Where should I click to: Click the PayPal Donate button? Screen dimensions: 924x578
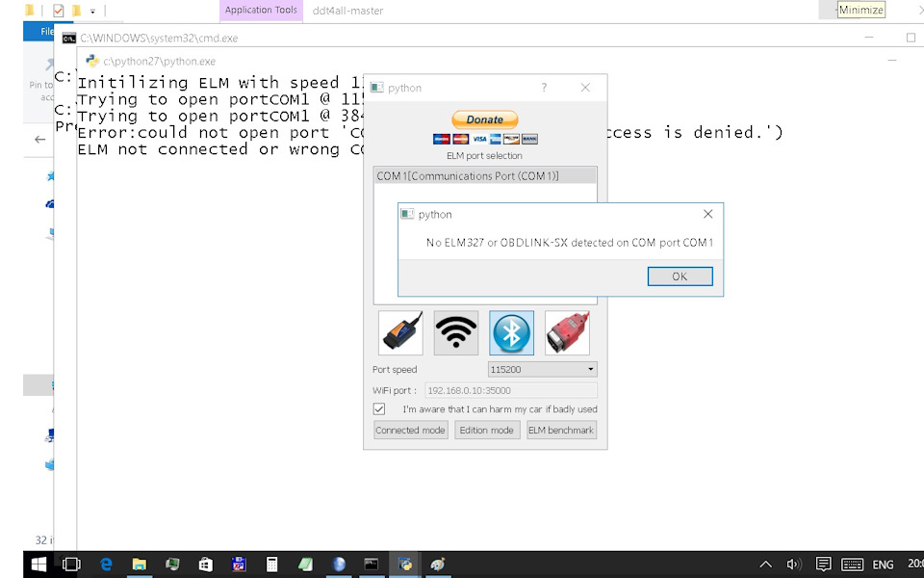click(x=485, y=119)
